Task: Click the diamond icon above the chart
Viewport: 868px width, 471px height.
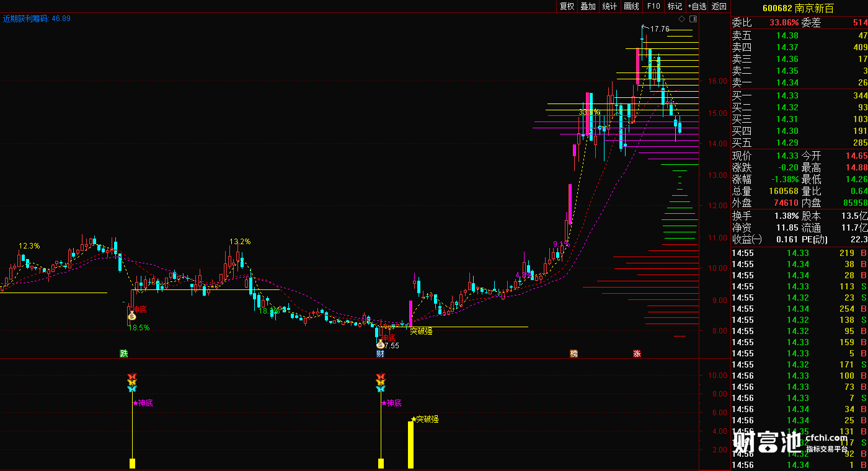Action: (682, 19)
